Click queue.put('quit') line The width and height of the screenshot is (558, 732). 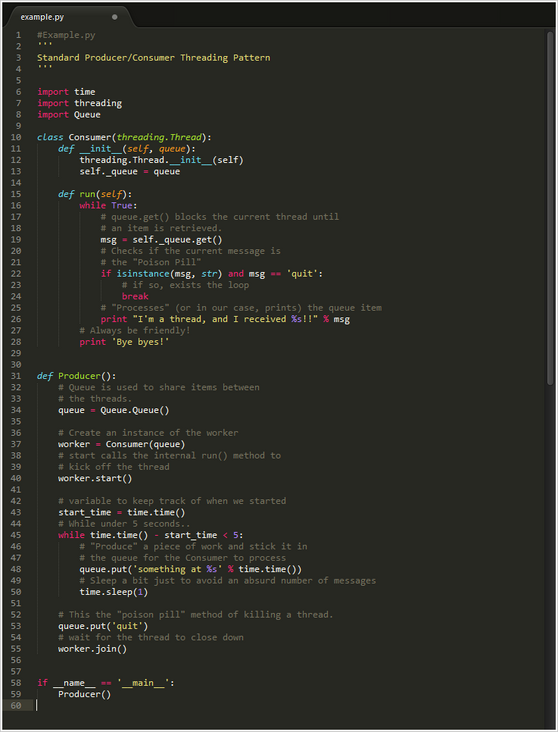pos(103,626)
